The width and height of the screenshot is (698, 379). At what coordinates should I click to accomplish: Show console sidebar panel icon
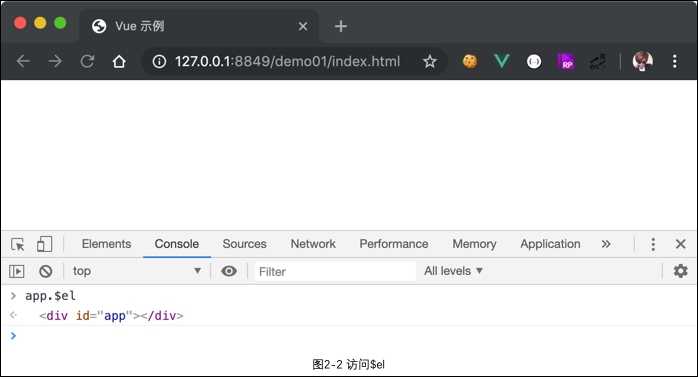(16, 271)
